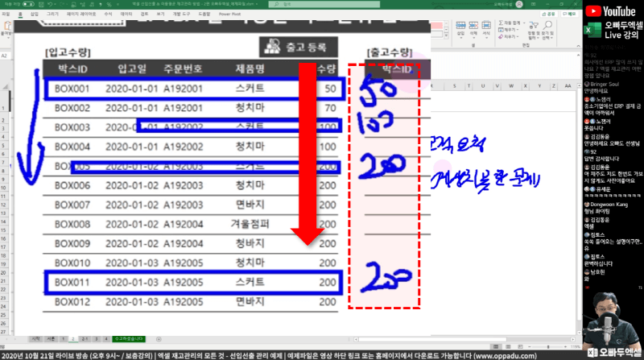The image size is (644, 360).
Task: Select the 페이지 레이아웃 ribbon tab
Action: (81, 14)
